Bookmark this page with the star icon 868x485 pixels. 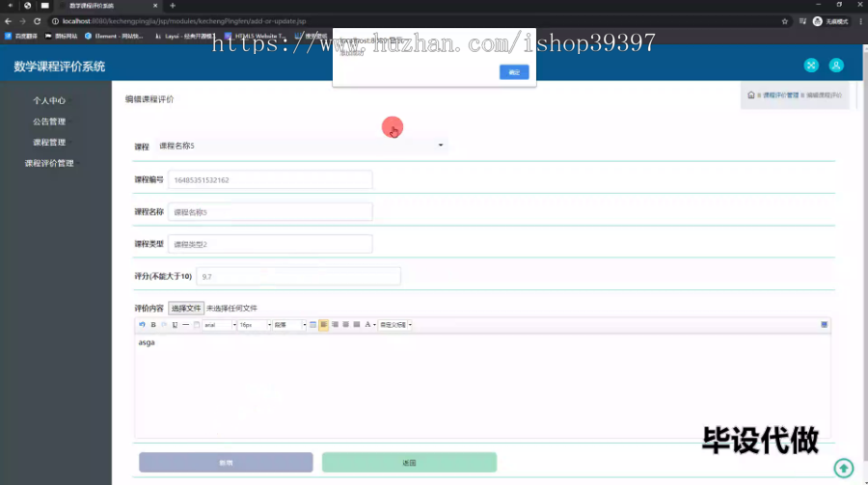(x=784, y=21)
